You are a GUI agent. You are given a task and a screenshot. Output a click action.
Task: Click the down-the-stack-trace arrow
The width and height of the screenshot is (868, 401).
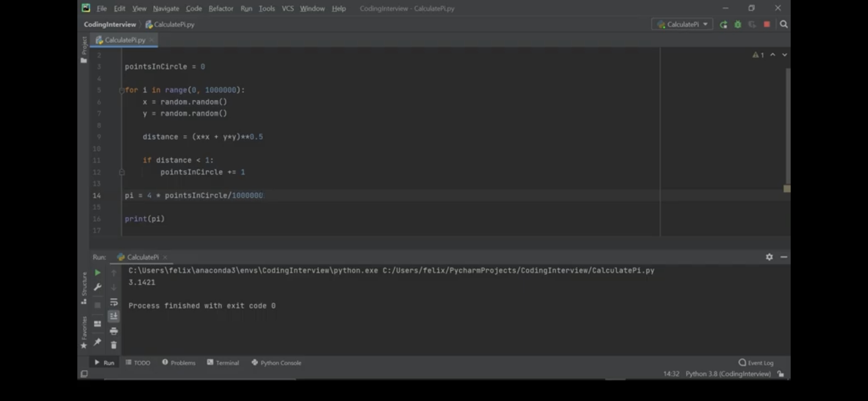(114, 287)
